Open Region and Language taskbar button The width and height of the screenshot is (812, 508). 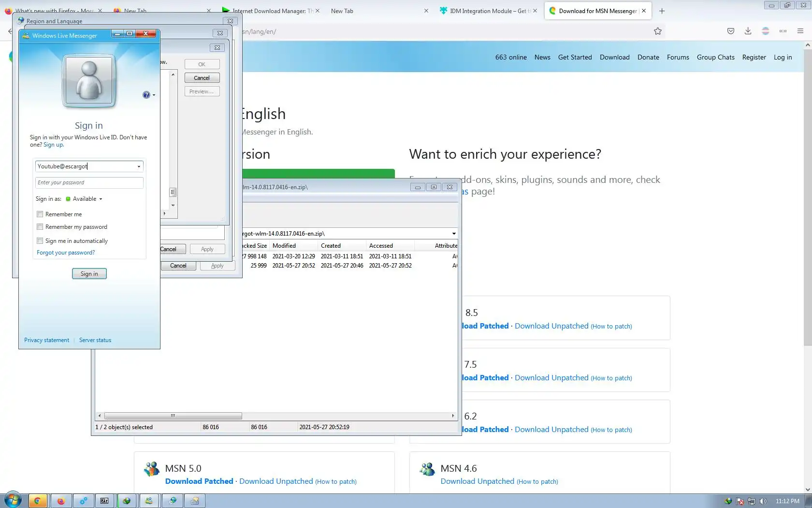(173, 501)
